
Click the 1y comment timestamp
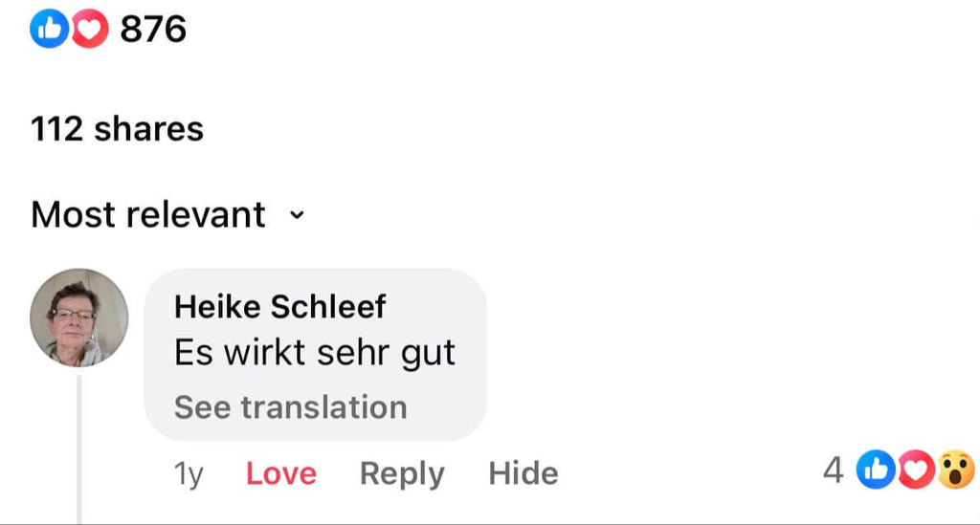pyautogui.click(x=189, y=473)
